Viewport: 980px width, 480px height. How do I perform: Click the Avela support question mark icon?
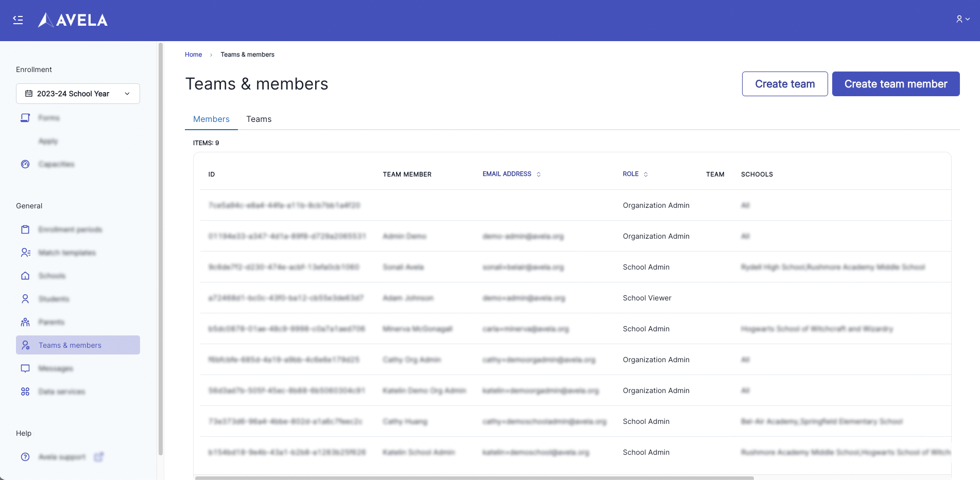[25, 457]
